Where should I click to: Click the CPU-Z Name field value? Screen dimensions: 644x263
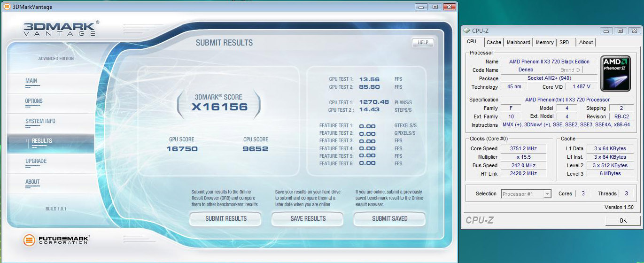pyautogui.click(x=549, y=62)
